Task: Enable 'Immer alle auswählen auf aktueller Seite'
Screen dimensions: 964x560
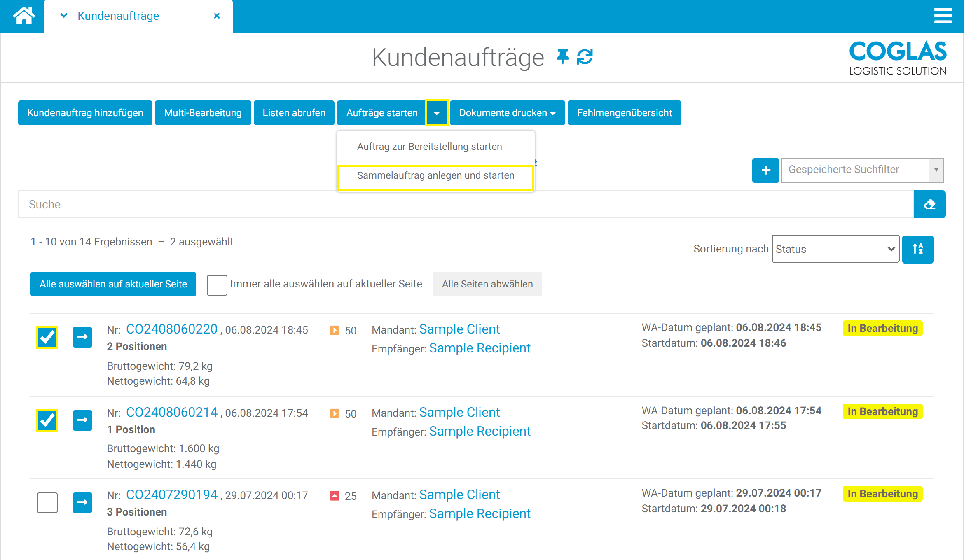Action: [217, 285]
